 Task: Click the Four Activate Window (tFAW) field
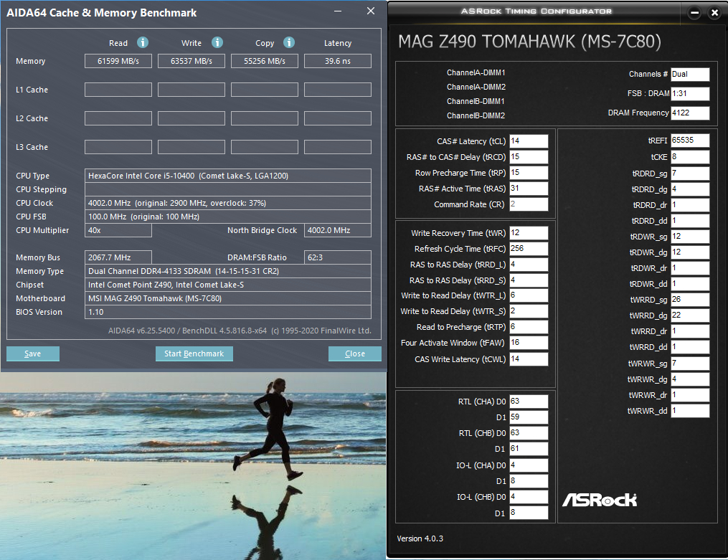[x=529, y=343]
